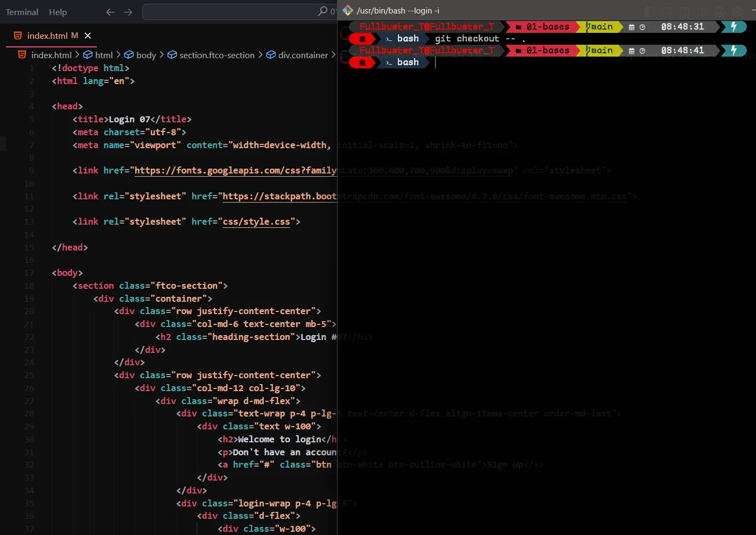This screenshot has width=756, height=535.
Task: Open the index.html breadcrumb file picker
Action: (x=51, y=55)
